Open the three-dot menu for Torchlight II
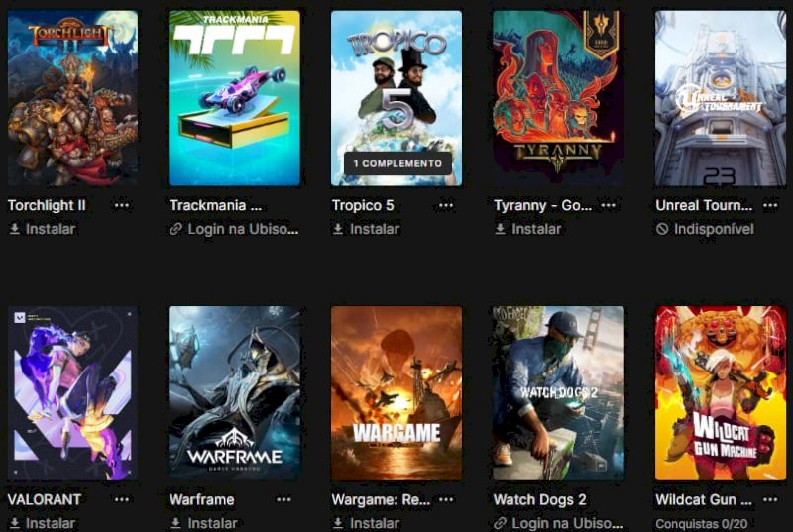This screenshot has width=793, height=532. (122, 205)
